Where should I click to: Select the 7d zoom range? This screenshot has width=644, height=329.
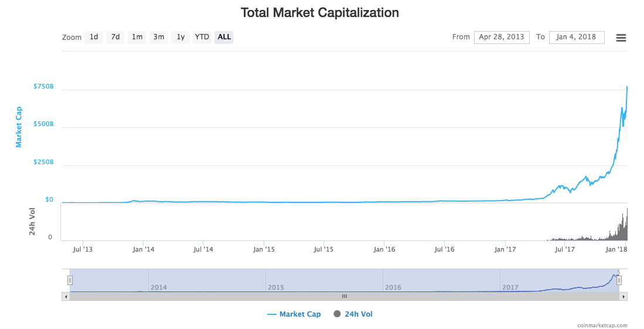(x=115, y=37)
